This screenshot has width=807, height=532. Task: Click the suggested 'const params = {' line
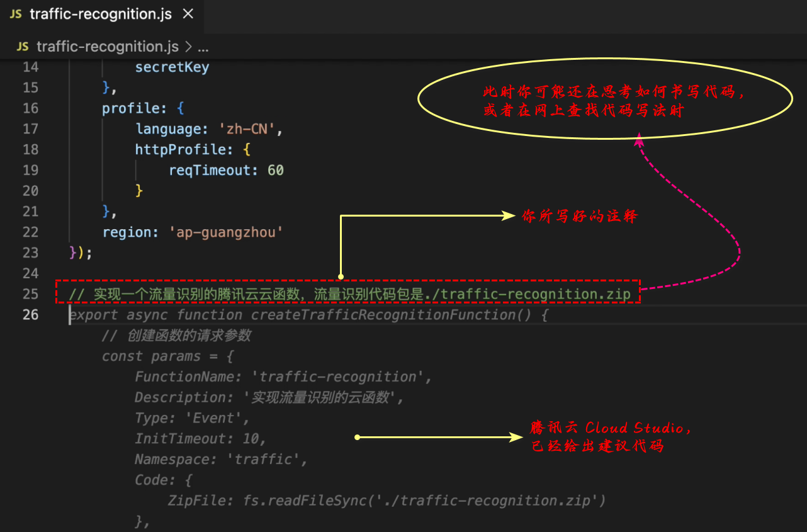pos(168,356)
